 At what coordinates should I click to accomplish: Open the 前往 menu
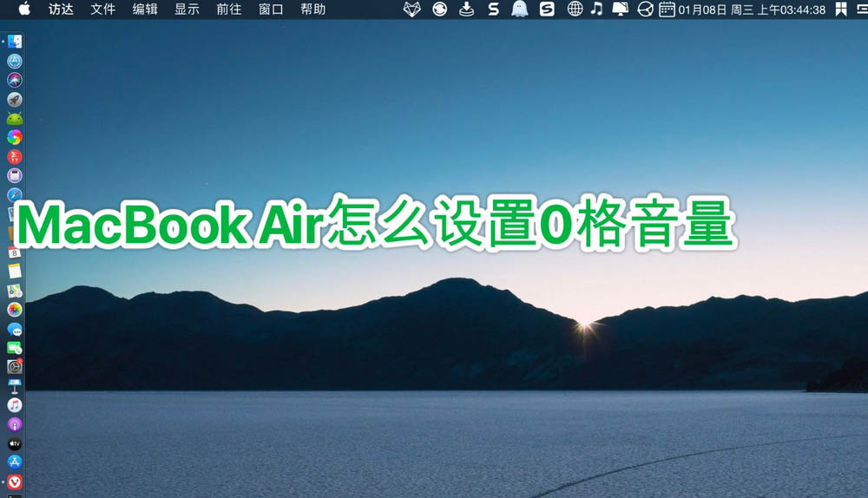tap(229, 10)
